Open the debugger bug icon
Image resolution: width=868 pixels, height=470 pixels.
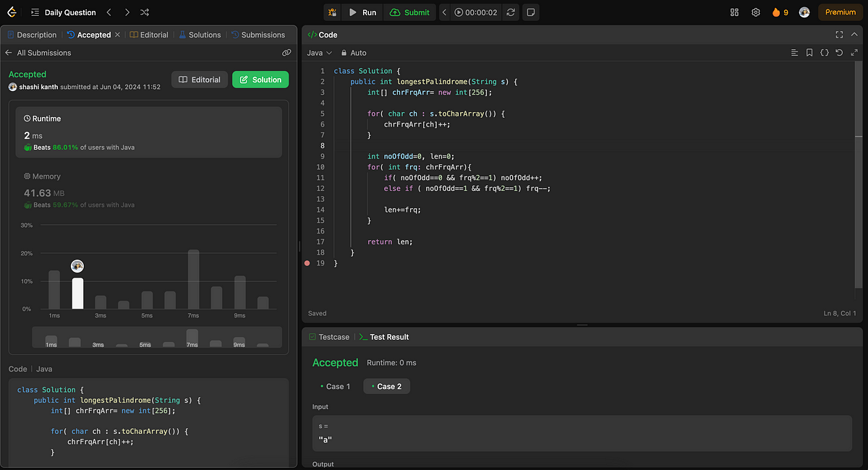pyautogui.click(x=332, y=12)
